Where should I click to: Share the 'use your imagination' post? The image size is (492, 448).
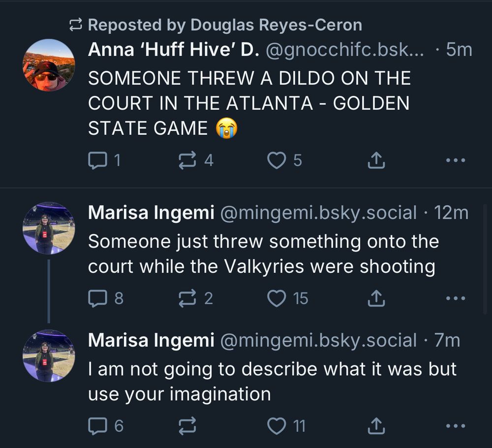(x=376, y=426)
